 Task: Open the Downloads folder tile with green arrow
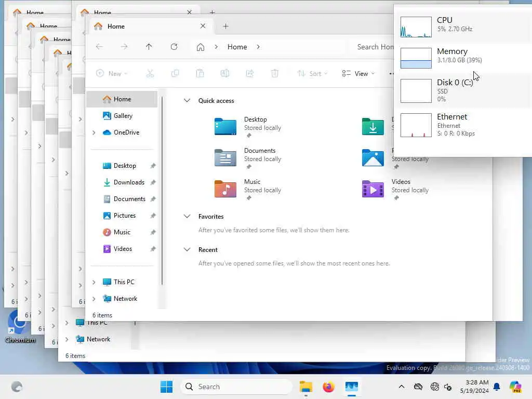(x=373, y=127)
